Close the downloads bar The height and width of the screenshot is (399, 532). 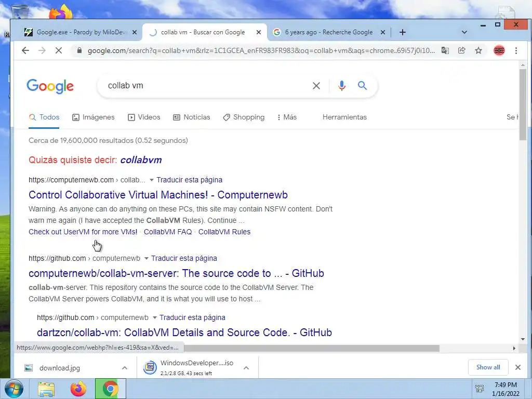(518, 367)
